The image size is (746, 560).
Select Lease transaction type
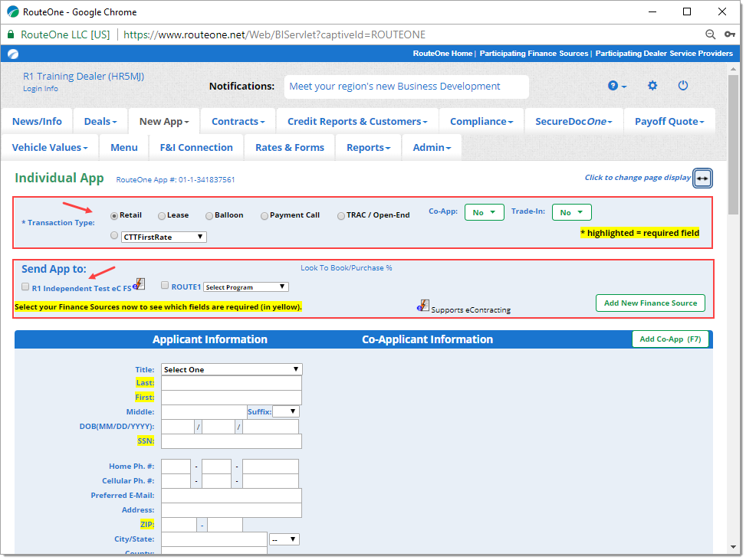pyautogui.click(x=162, y=216)
